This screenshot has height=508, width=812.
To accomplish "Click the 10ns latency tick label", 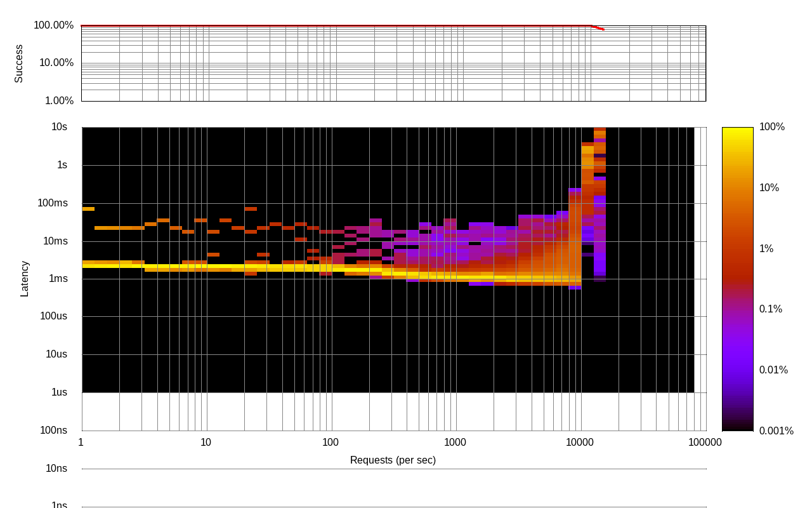I will [56, 469].
